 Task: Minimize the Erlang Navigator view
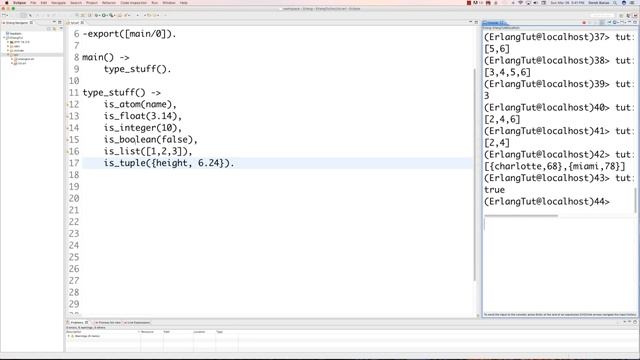tap(54, 22)
